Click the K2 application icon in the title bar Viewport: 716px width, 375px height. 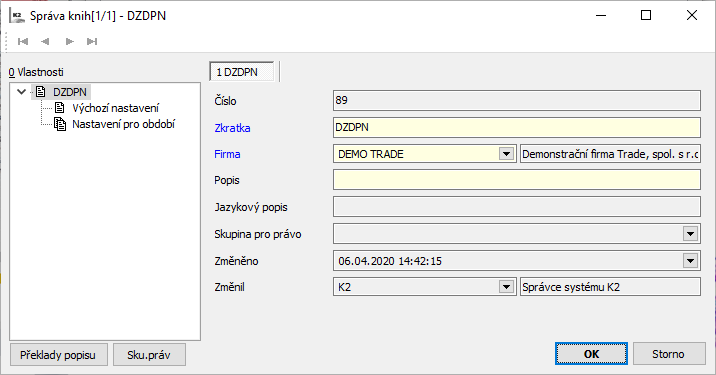coord(16,16)
